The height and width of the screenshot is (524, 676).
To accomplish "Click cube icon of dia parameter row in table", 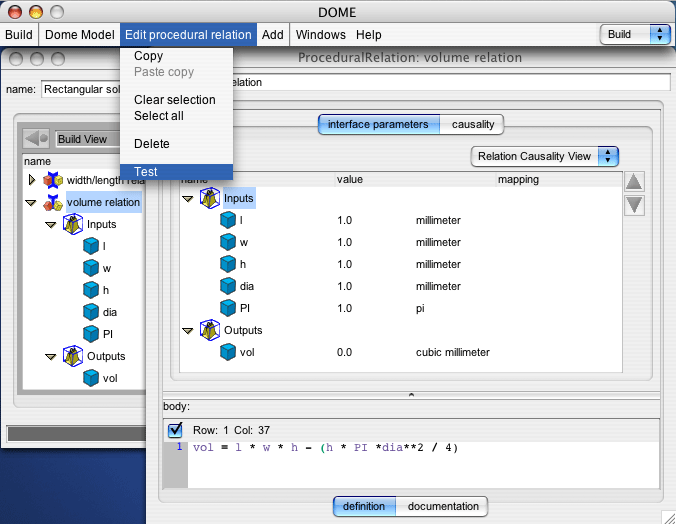I will [228, 286].
